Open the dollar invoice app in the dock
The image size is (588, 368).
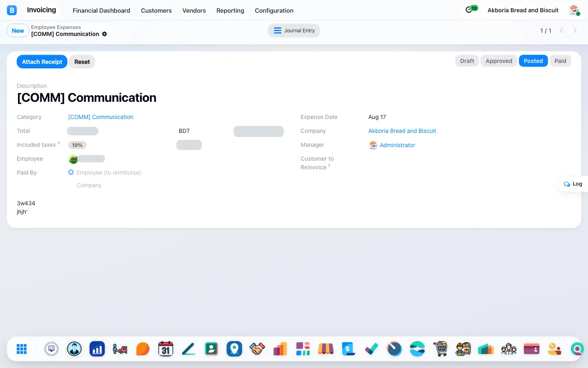[349, 349]
